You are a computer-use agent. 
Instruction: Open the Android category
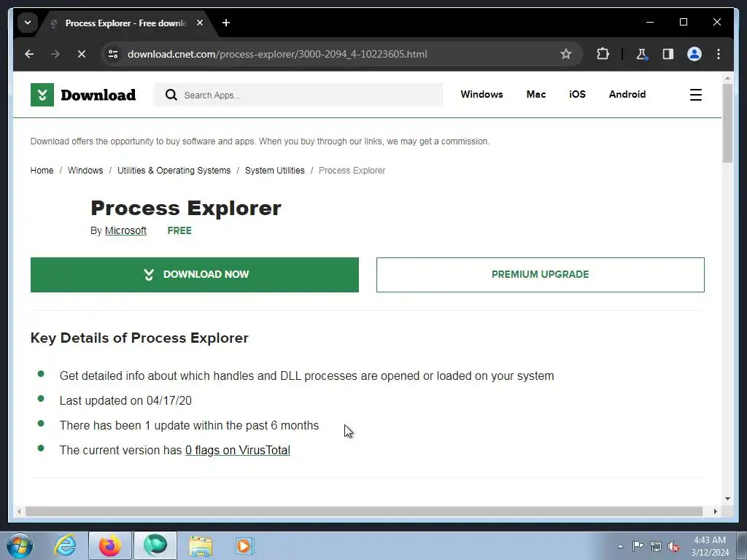[x=627, y=94]
